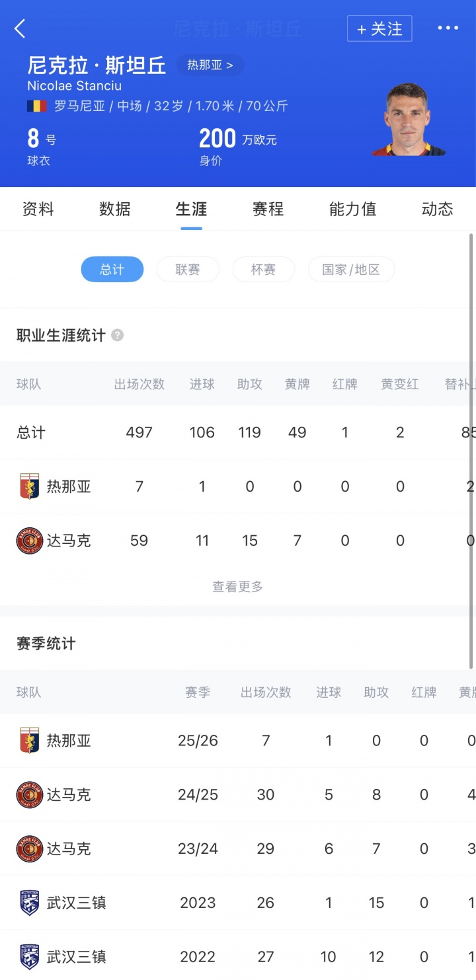
Task: Open the 热那亚 team link chip
Action: [210, 65]
